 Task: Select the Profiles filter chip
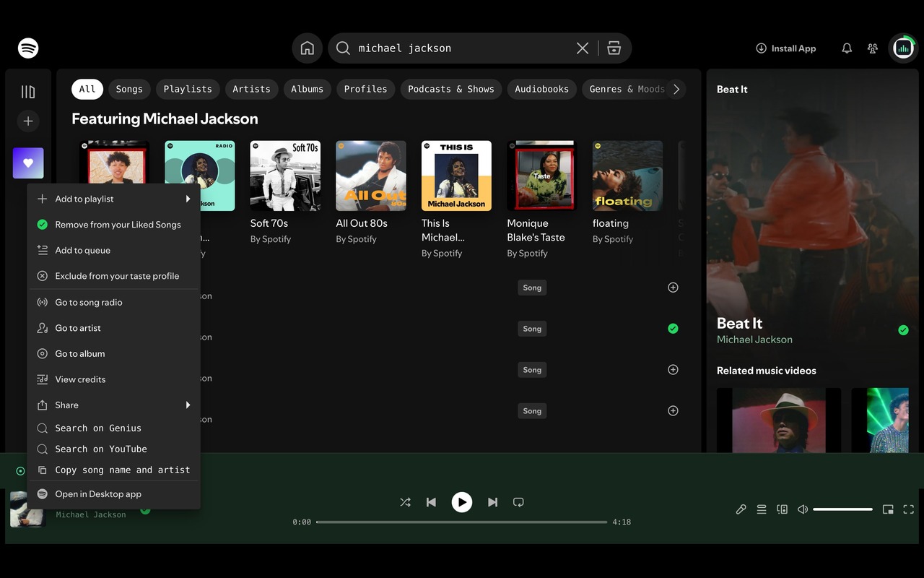click(x=365, y=89)
